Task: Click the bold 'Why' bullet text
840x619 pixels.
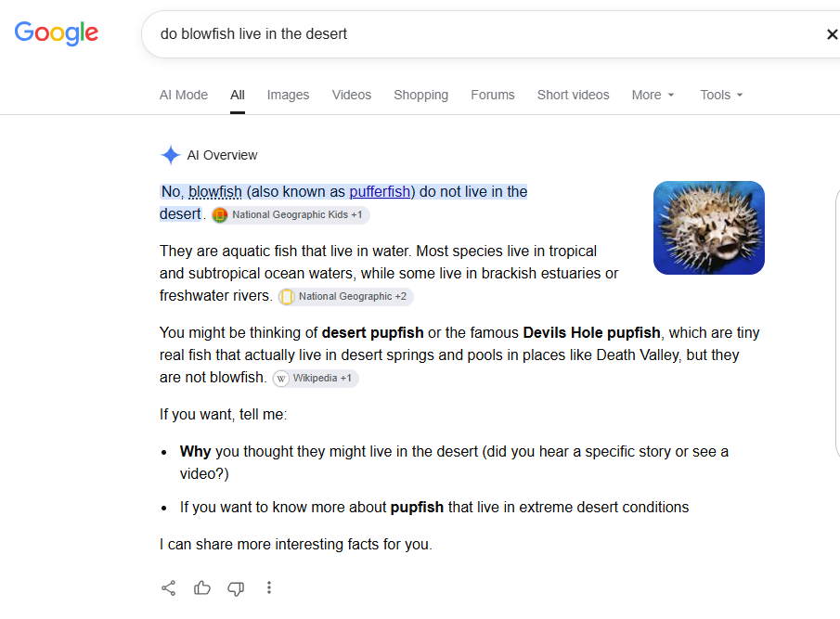Action: [x=196, y=451]
